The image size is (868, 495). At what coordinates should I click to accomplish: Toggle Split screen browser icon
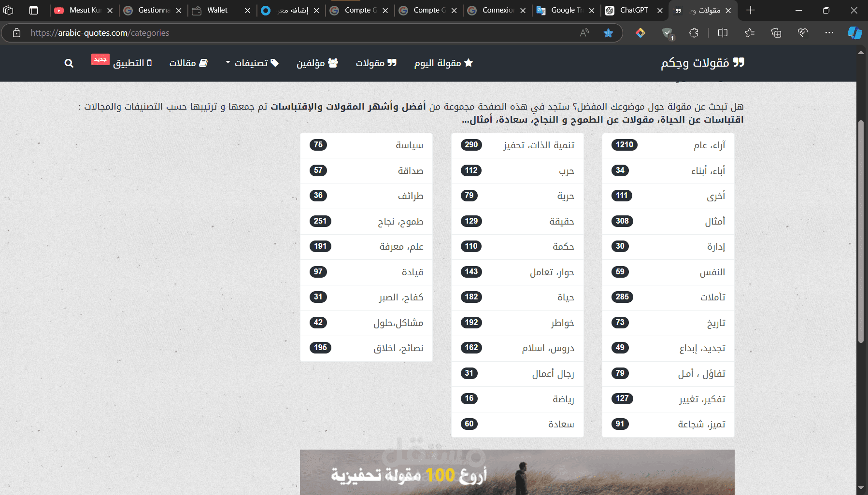point(723,33)
